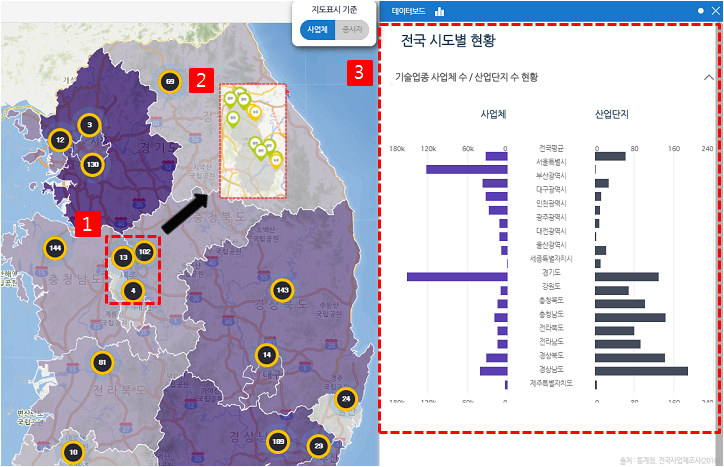Screen dimensions: 724x467
Task: Click the cluster marker labeled 4
Action: tap(133, 291)
